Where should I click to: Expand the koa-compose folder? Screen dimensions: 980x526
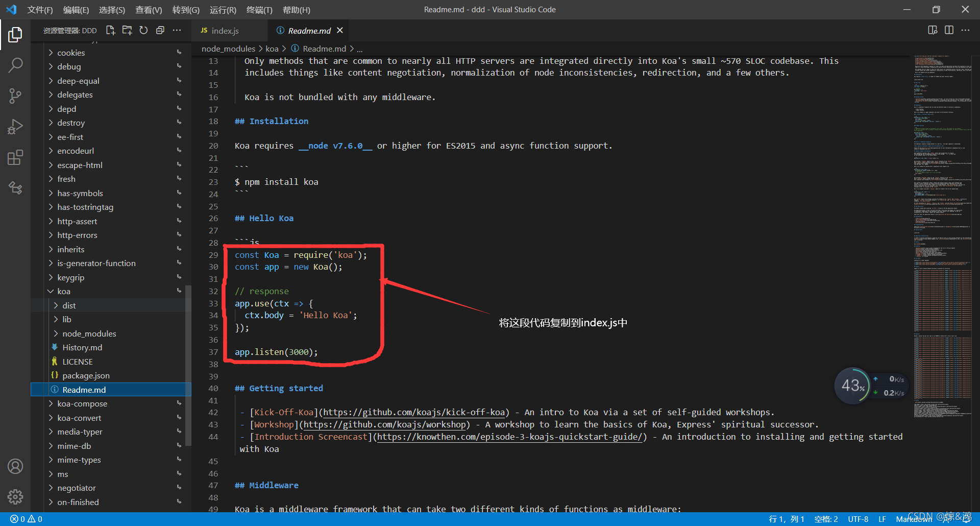(x=111, y=403)
